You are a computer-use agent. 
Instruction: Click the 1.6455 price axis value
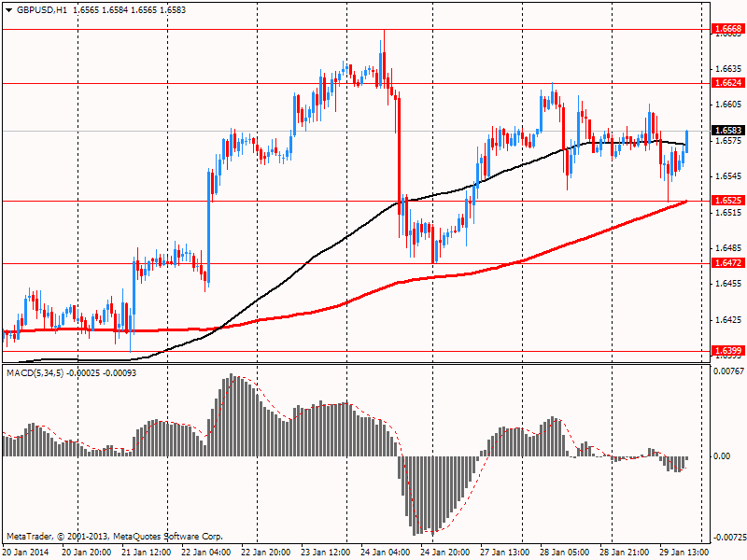point(728,284)
